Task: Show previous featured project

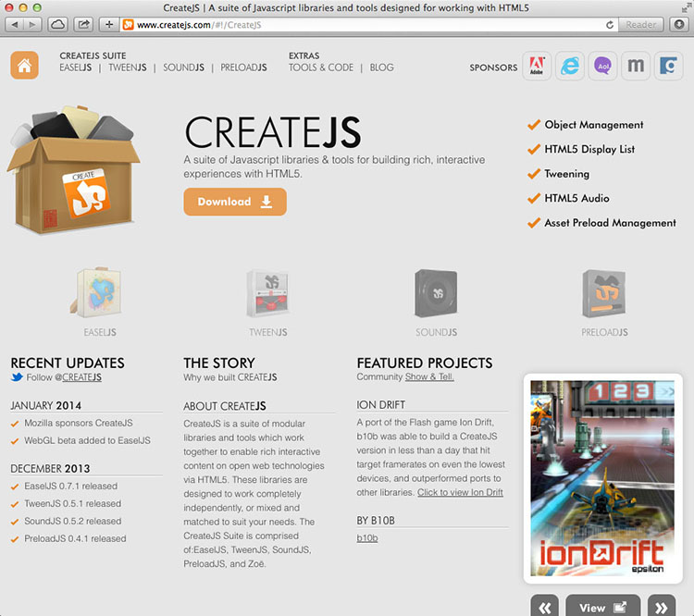Action: 544,607
